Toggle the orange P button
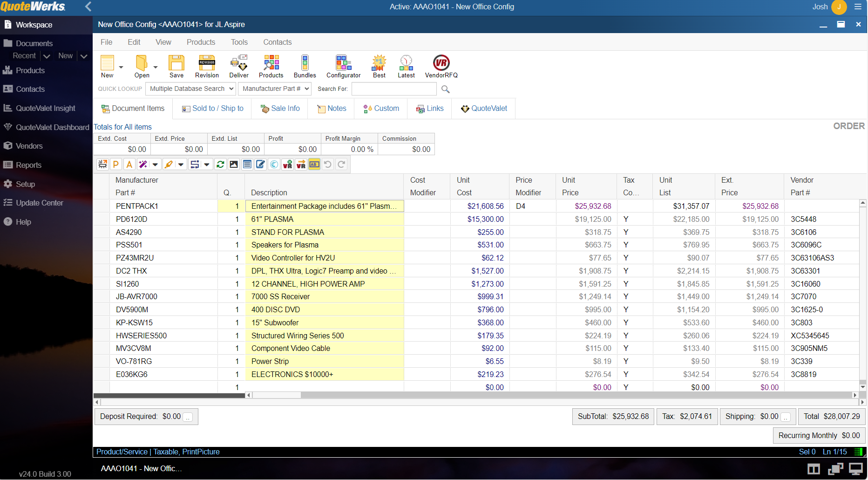868x480 pixels. (116, 165)
